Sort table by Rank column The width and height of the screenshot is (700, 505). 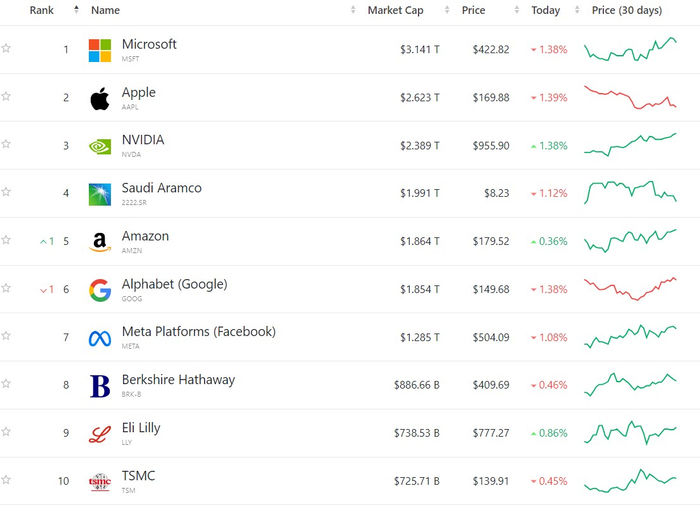pyautogui.click(x=42, y=10)
